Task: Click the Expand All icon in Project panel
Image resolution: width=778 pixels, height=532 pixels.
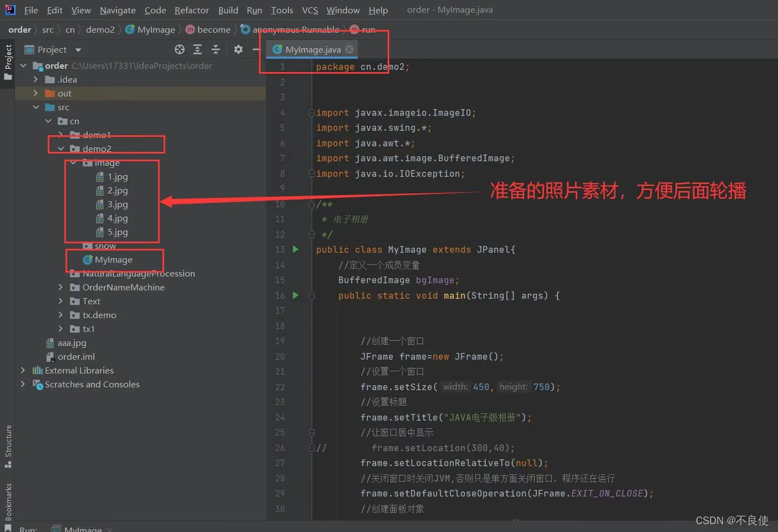Action: (x=197, y=49)
